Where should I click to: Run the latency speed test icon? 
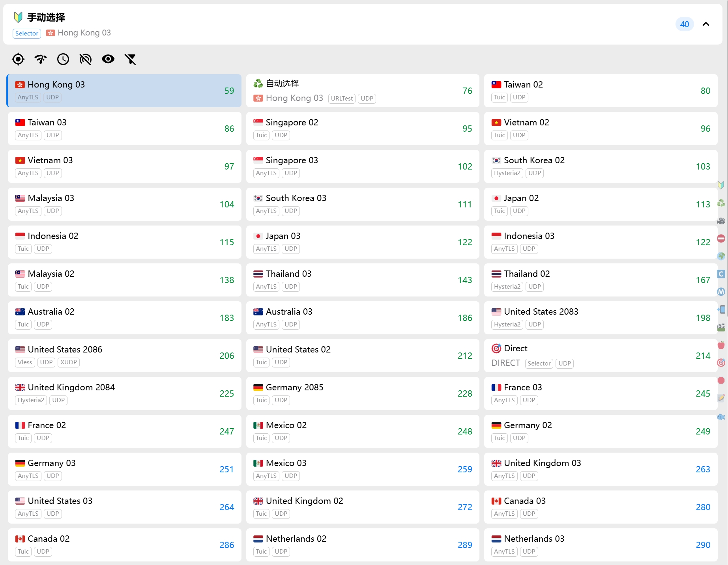click(x=41, y=59)
